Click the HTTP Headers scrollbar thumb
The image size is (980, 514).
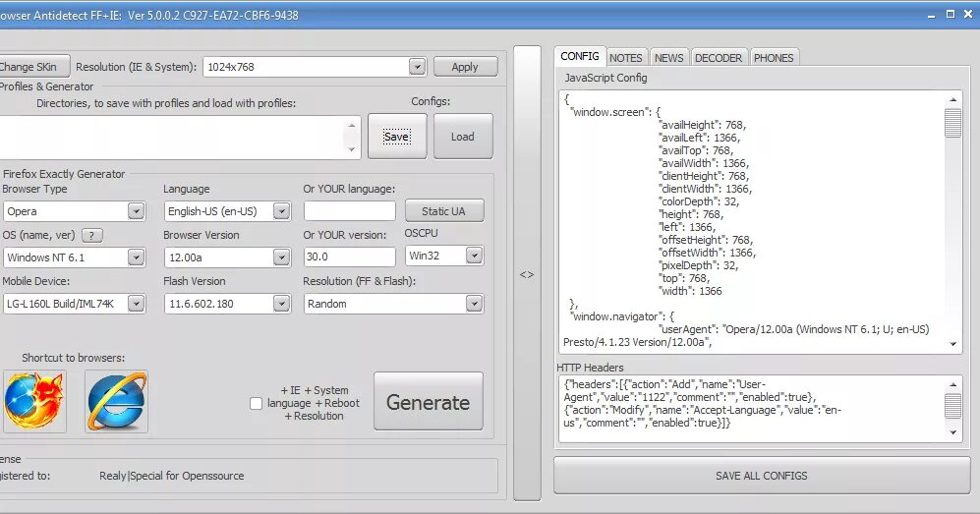952,406
